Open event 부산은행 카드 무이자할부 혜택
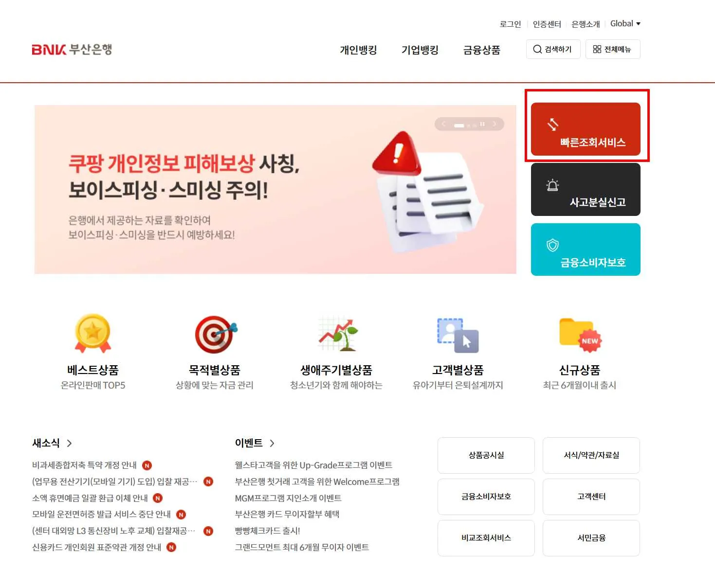The image size is (715, 588). tap(287, 514)
